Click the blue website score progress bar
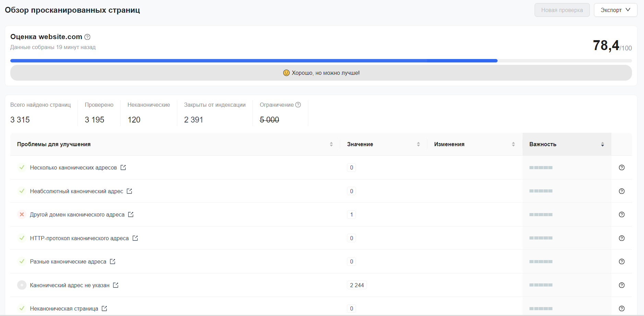 point(254,61)
